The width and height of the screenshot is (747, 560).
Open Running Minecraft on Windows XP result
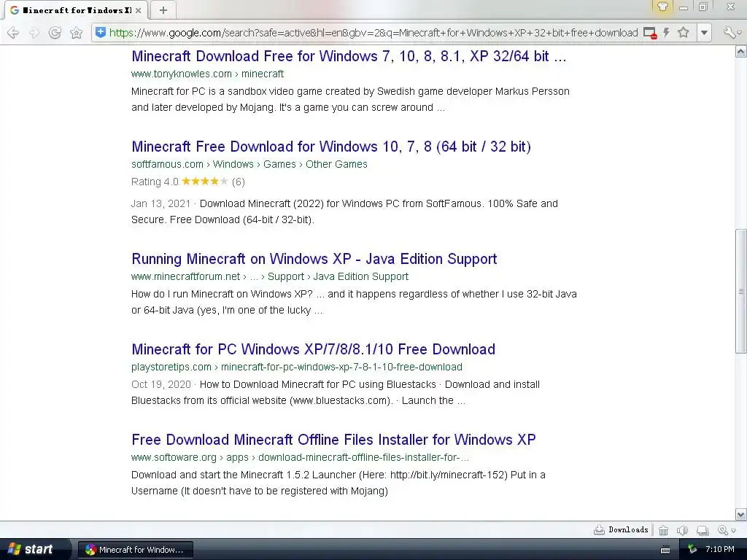pyautogui.click(x=314, y=259)
